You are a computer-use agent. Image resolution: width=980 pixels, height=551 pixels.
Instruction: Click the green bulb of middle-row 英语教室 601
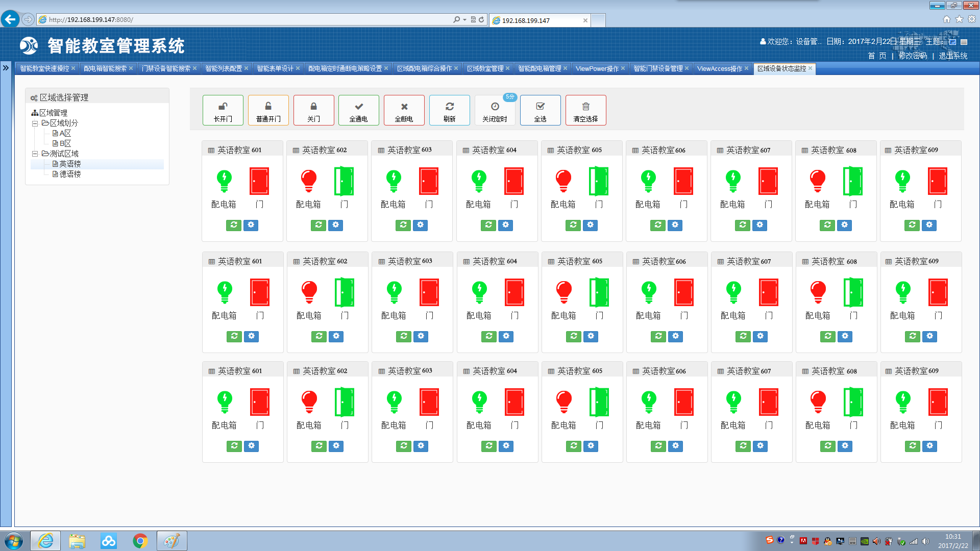click(225, 292)
